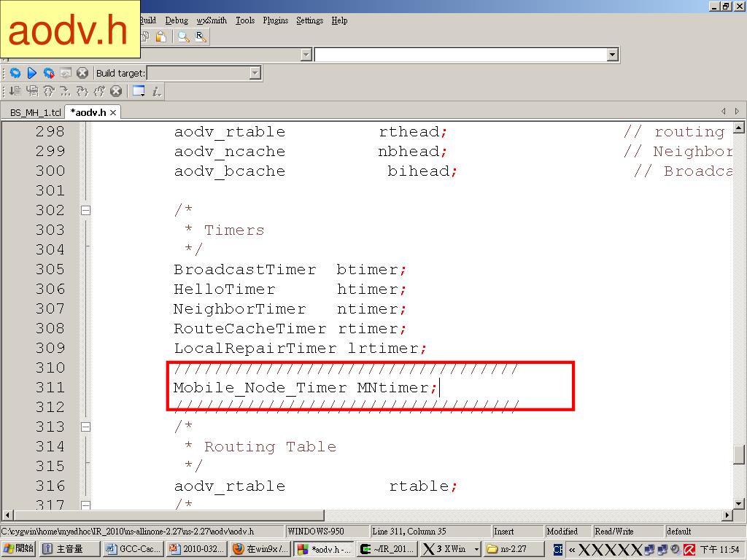Open the Firefox taskbar window
Screen dimensions: 747x560
tap(260, 549)
